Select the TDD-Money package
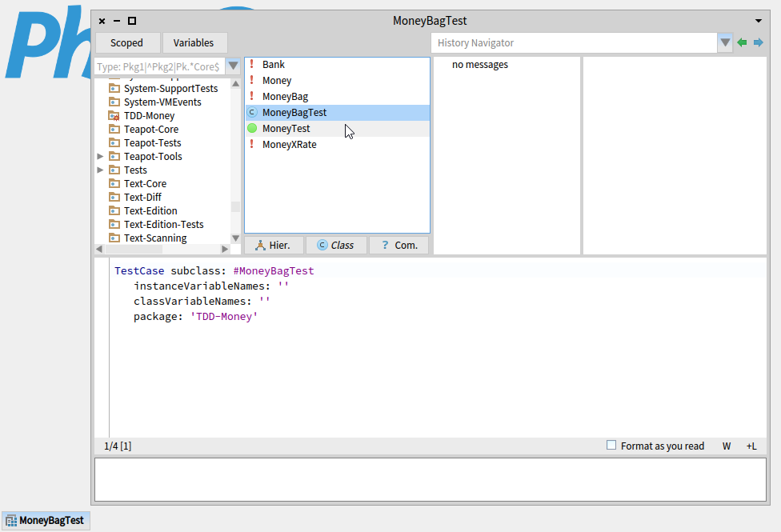The height and width of the screenshot is (532, 781). 149,115
